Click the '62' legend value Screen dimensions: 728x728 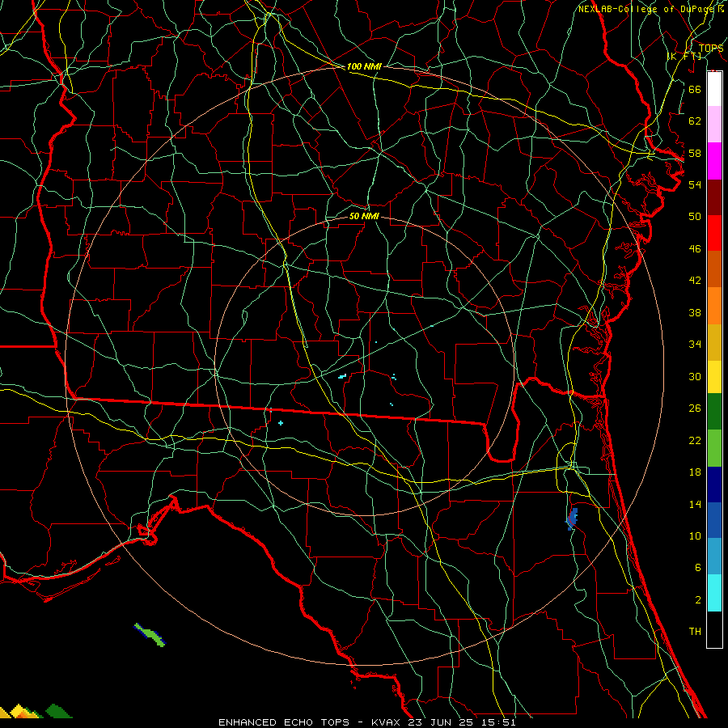695,121
